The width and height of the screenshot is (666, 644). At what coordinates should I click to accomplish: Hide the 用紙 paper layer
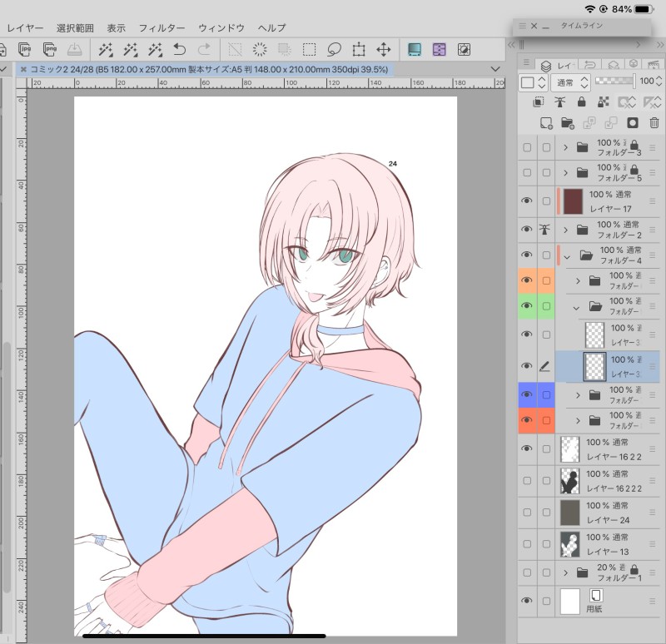coord(527,601)
